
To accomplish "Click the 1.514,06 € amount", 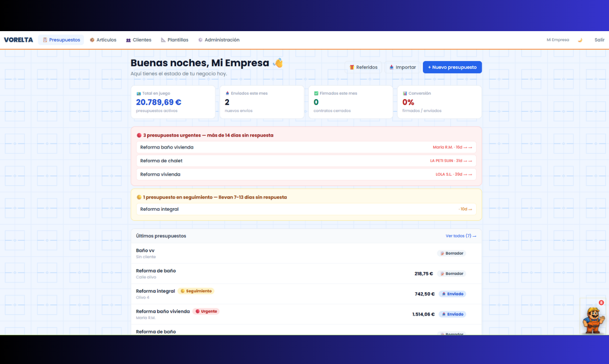I will click(x=423, y=314).
